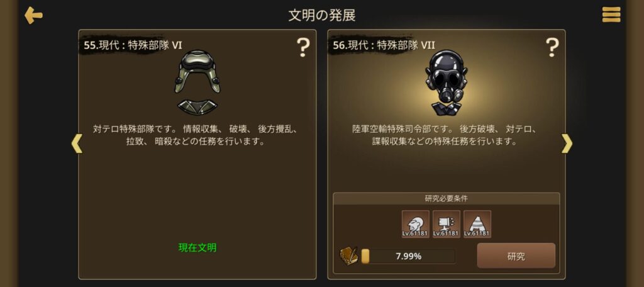
Task: Tap the 研究必要条件 header
Action: coord(446,199)
